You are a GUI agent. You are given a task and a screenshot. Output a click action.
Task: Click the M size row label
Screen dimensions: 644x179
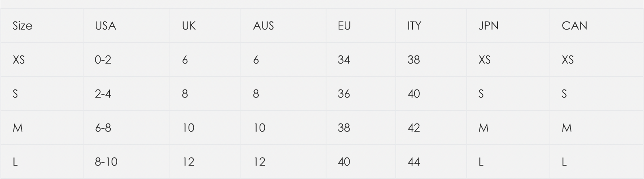pyautogui.click(x=18, y=128)
